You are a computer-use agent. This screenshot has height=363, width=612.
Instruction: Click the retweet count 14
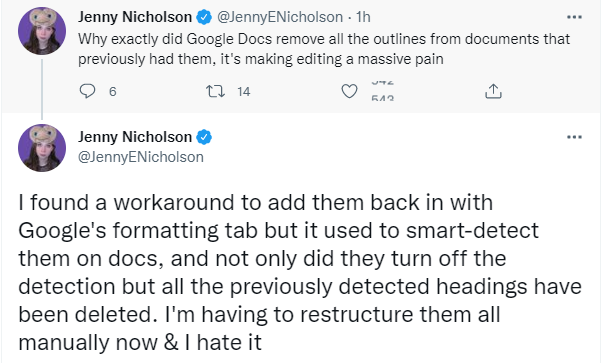coord(244,91)
